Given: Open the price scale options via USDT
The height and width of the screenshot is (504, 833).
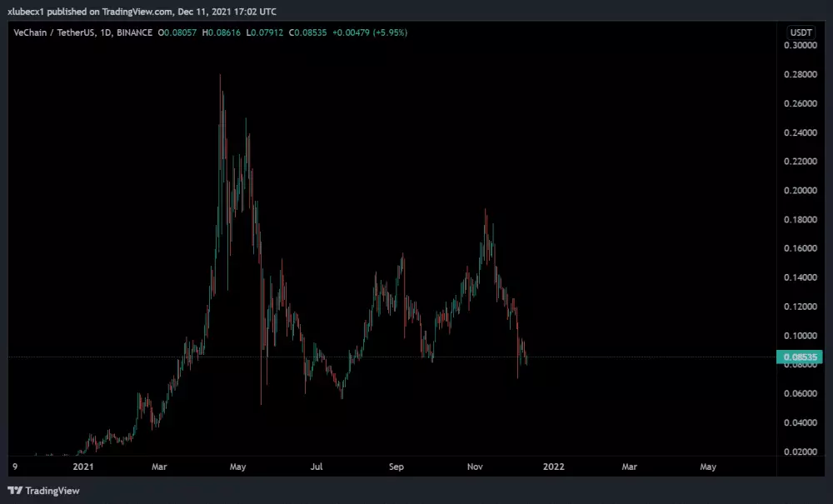Looking at the screenshot, I should 799,31.
